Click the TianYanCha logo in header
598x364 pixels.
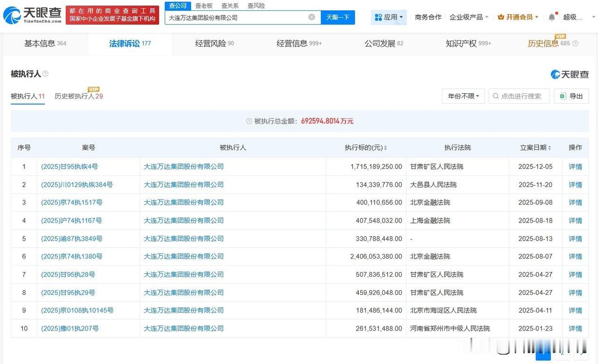pos(32,15)
